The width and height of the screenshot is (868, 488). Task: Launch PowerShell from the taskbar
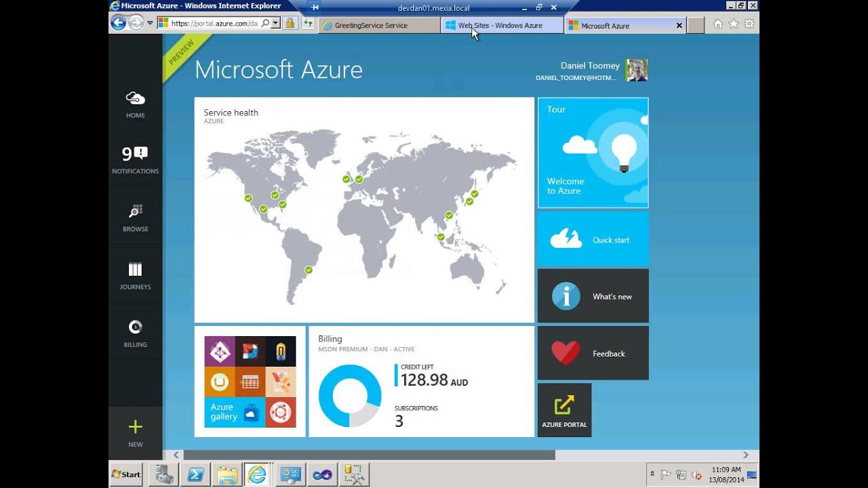coord(196,474)
